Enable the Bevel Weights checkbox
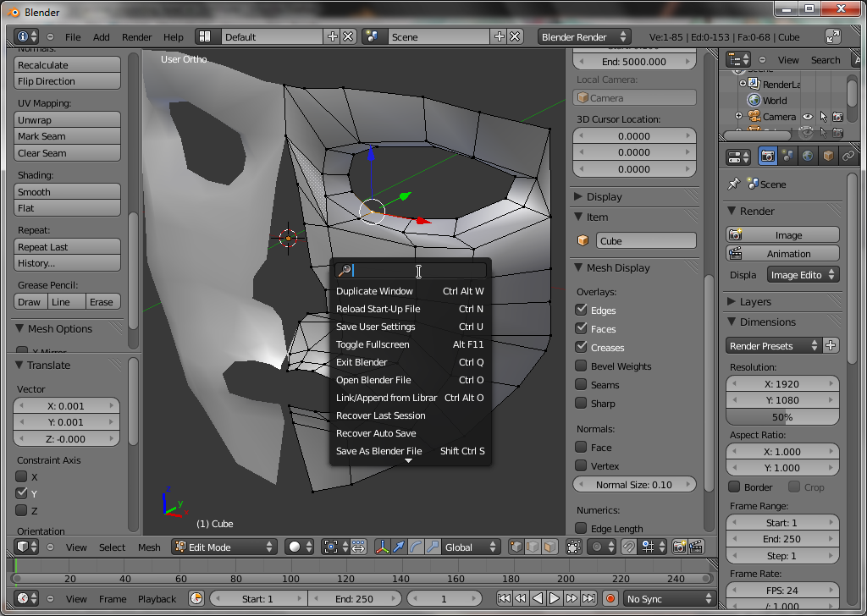The height and width of the screenshot is (616, 867). click(581, 366)
